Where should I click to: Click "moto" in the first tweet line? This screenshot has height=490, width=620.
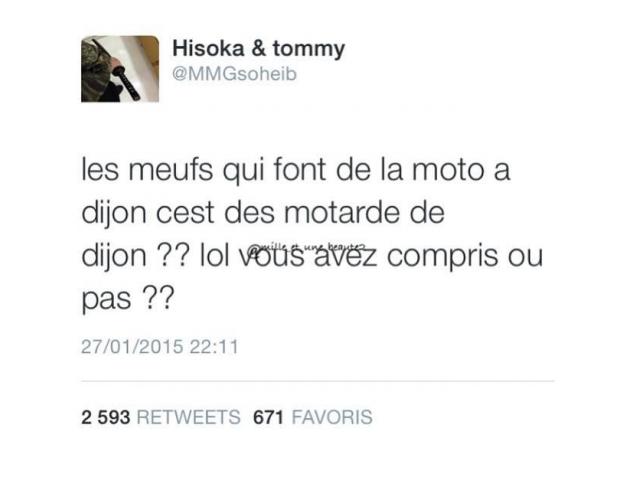[x=448, y=170]
